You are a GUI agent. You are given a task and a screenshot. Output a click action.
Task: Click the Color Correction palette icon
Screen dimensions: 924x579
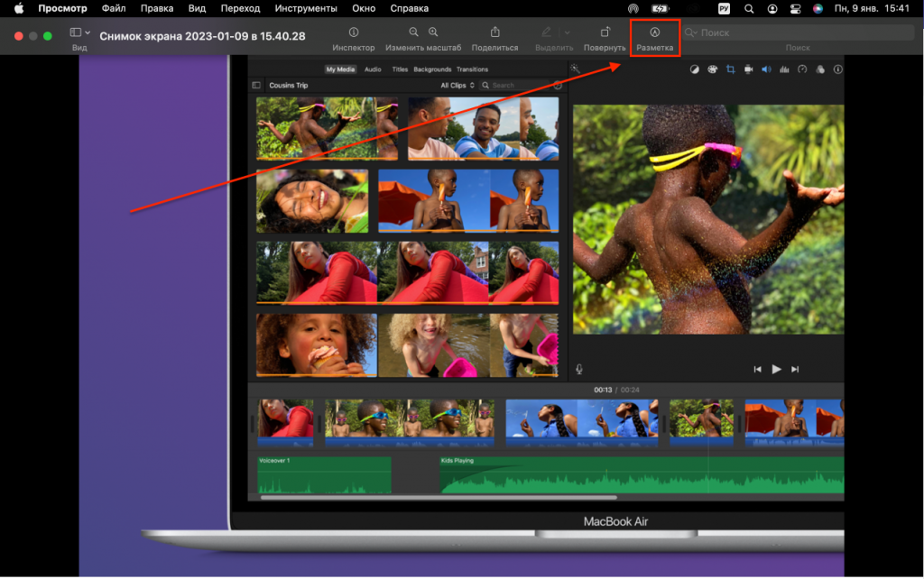[711, 69]
